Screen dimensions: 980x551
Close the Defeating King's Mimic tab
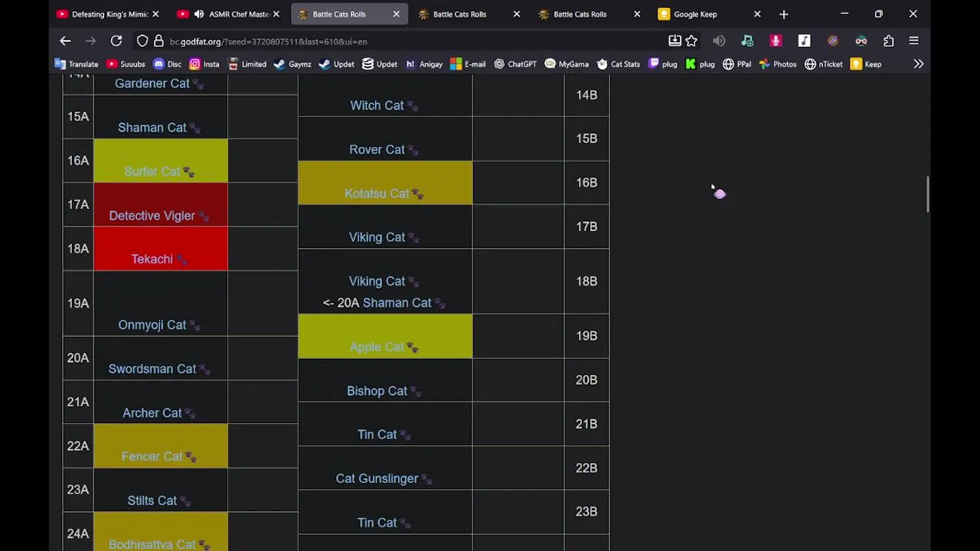click(155, 14)
